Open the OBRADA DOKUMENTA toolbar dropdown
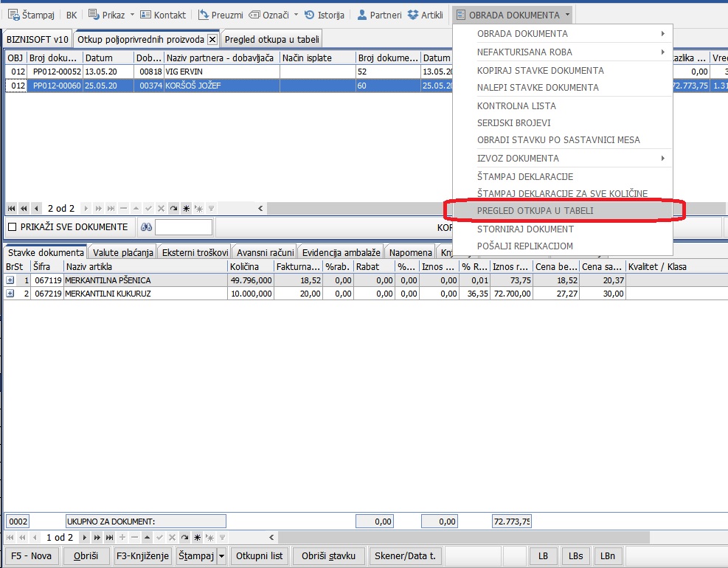 coord(513,15)
